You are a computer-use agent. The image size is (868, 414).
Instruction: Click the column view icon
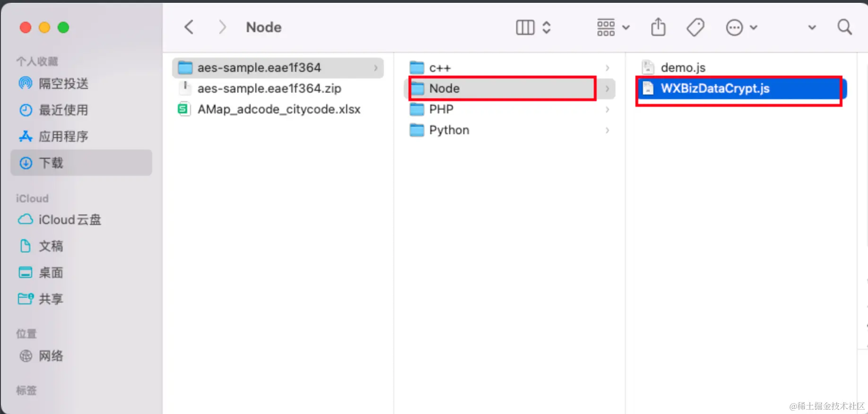[525, 27]
